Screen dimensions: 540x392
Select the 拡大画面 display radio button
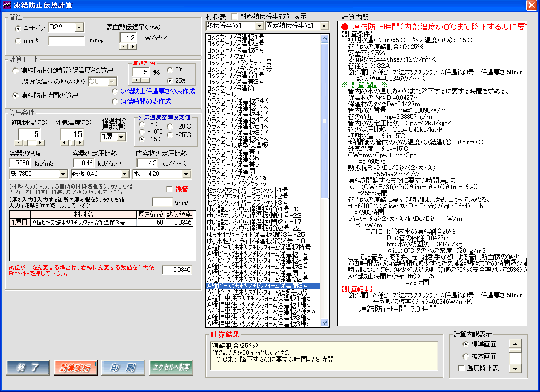click(x=466, y=356)
